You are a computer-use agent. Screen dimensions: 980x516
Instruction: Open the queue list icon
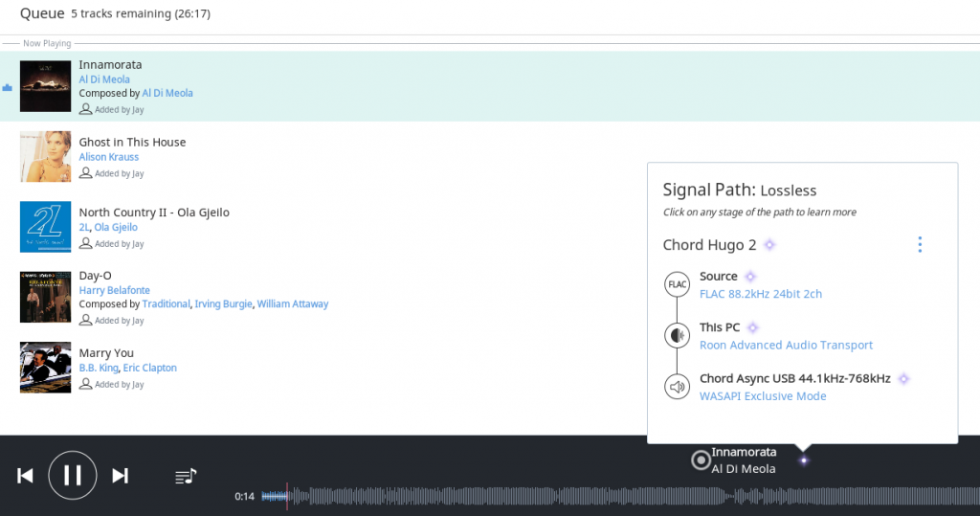click(186, 476)
